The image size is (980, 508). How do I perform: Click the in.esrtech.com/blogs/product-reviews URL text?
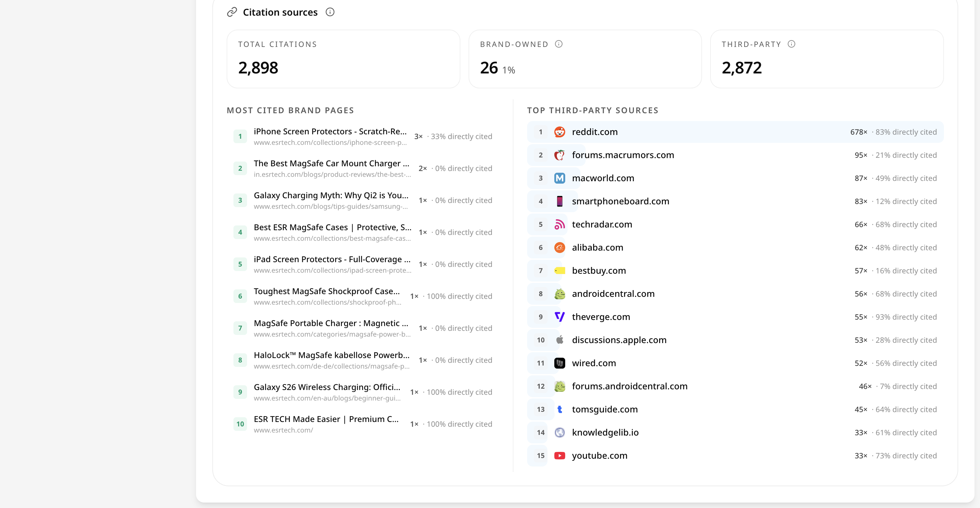pyautogui.click(x=332, y=174)
